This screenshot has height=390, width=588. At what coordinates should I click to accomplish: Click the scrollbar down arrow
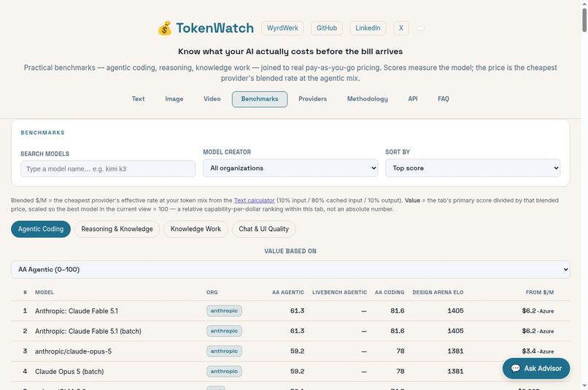(x=584, y=386)
